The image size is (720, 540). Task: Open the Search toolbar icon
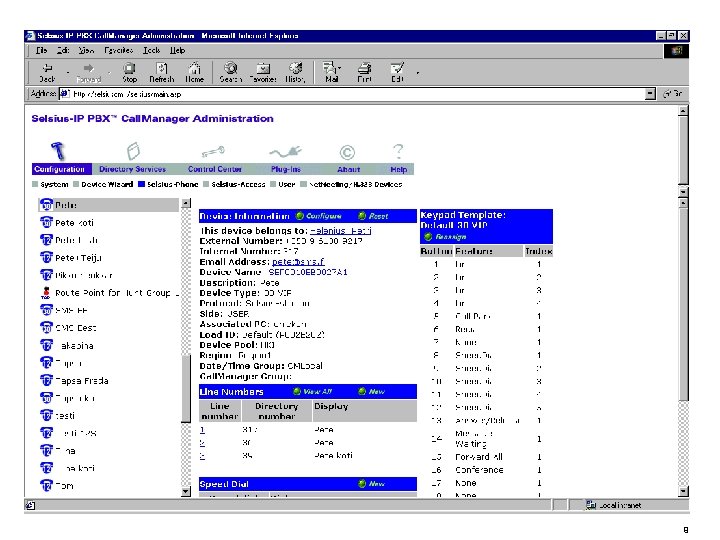[230, 73]
